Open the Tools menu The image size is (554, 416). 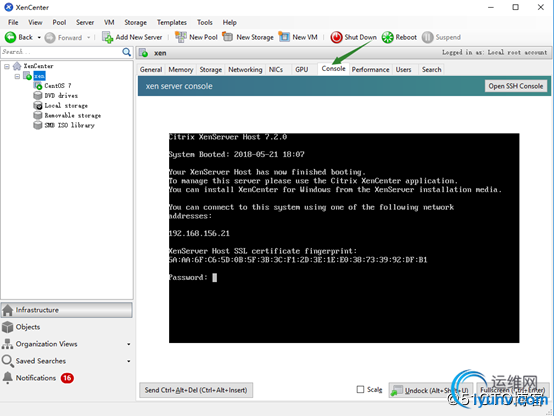click(x=205, y=23)
